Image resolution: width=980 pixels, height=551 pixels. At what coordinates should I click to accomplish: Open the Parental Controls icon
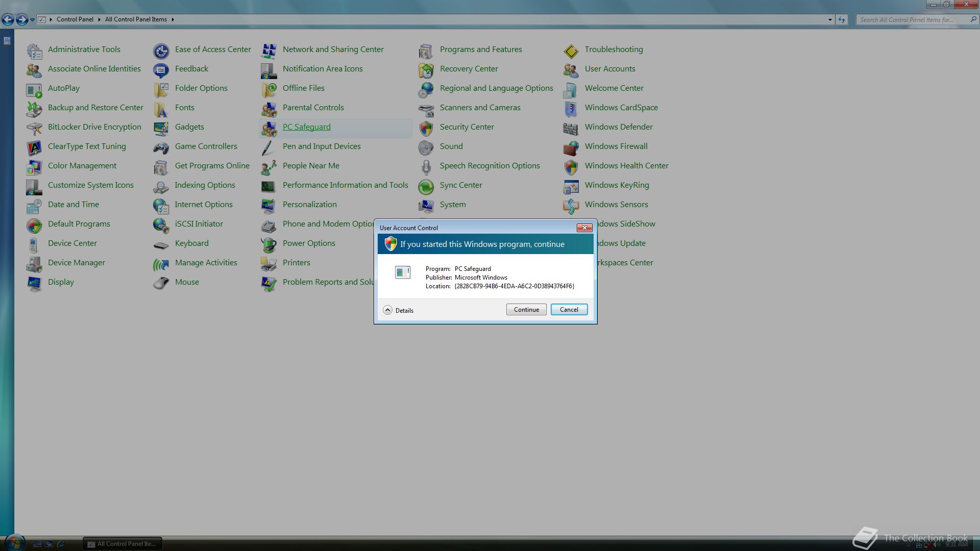[x=269, y=109]
